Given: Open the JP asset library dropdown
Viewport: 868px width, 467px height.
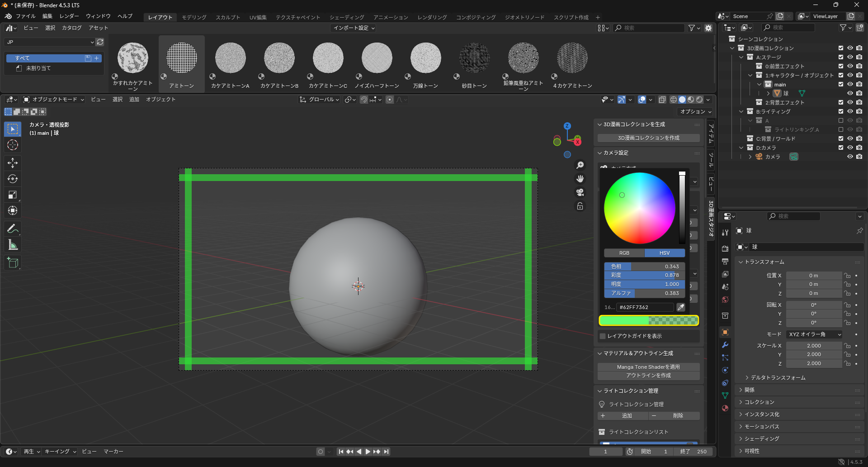Looking at the screenshot, I should pos(50,42).
